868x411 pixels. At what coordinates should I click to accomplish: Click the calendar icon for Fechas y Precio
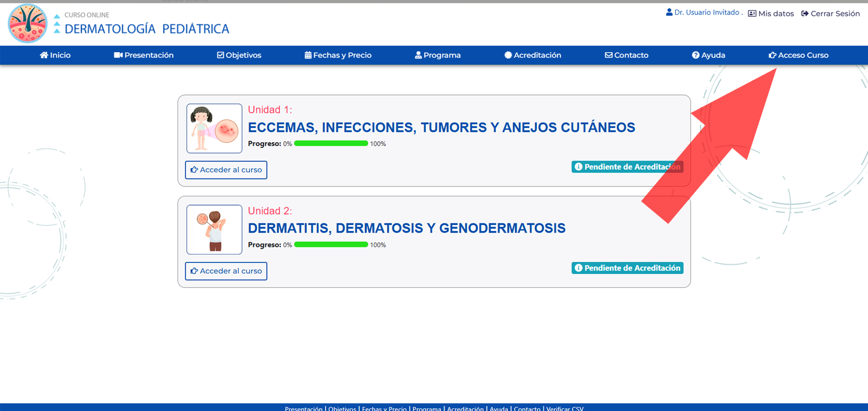coord(308,55)
